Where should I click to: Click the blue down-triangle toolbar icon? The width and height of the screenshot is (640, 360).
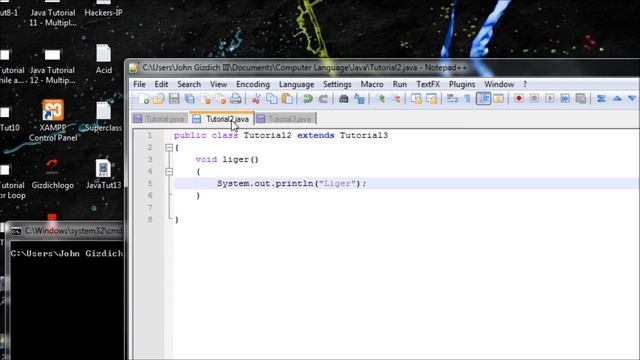[632, 99]
